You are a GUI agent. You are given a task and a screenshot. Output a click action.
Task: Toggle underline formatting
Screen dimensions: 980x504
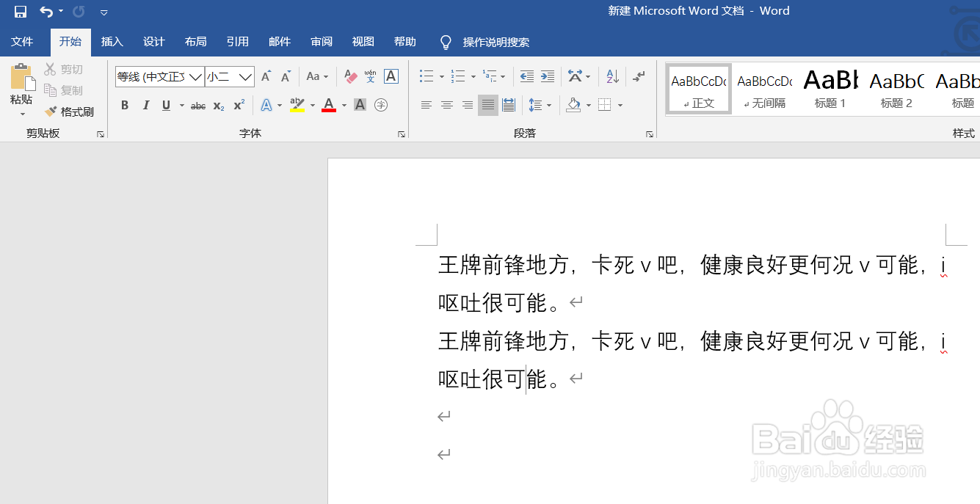tap(167, 106)
